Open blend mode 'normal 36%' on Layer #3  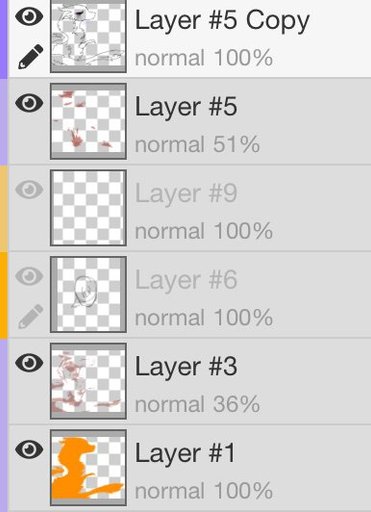click(x=197, y=404)
